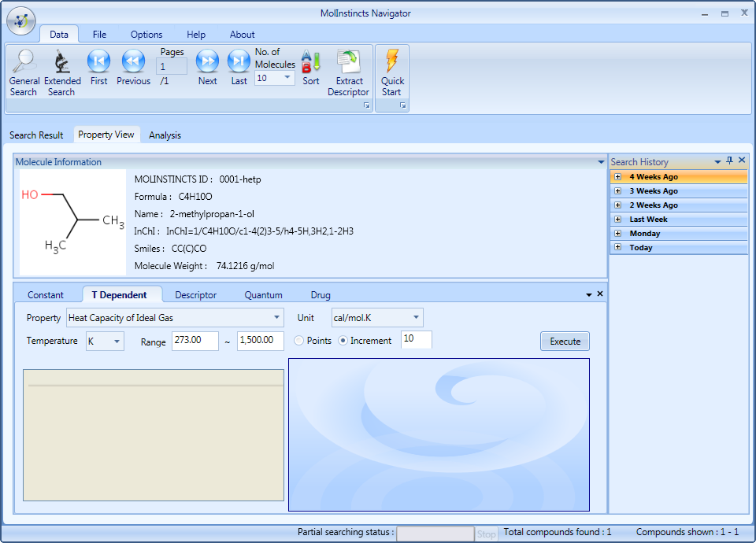Expand the 3 Weeks Ago history group

[617, 190]
